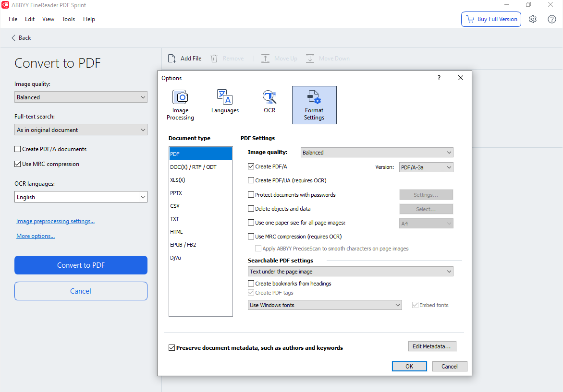Click the ABBYY FineReader app logo

5,5
